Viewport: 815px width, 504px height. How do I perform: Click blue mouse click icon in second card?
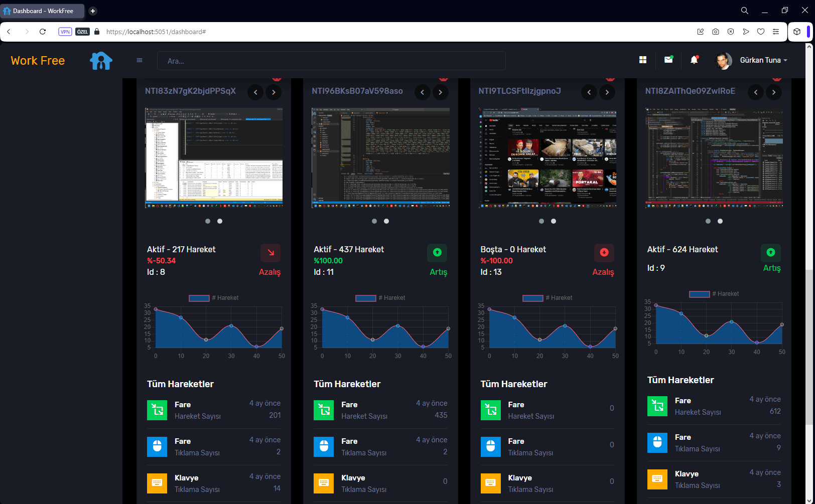[x=324, y=447]
